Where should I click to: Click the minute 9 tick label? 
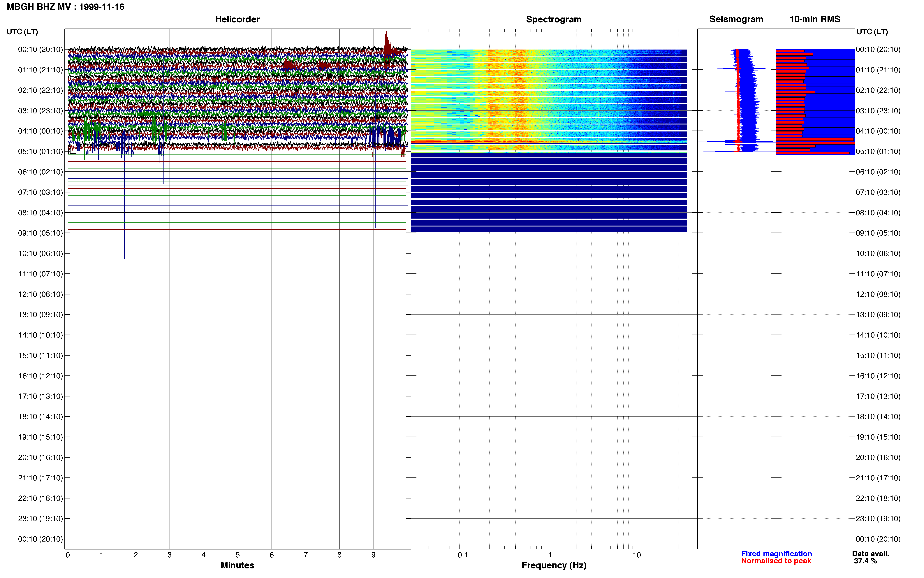point(373,555)
